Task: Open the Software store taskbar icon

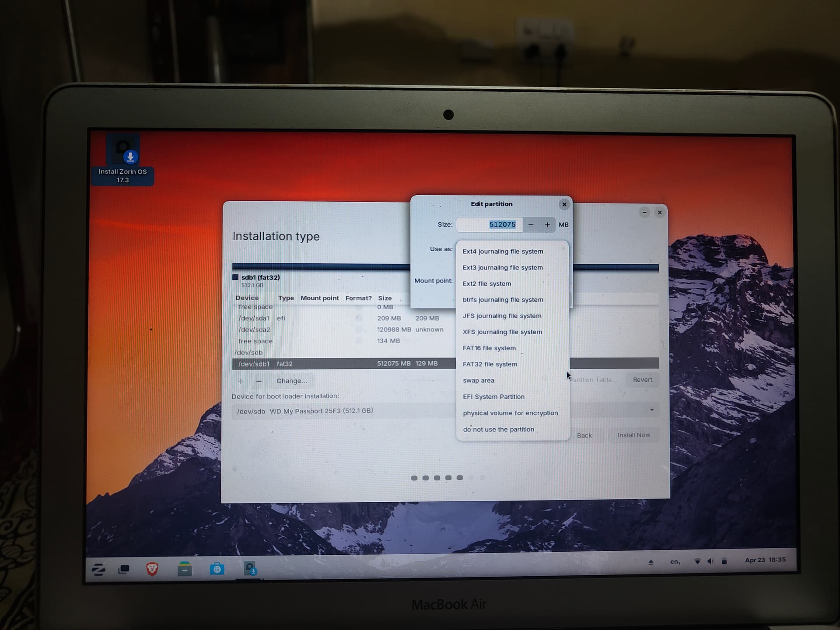Action: click(x=217, y=569)
